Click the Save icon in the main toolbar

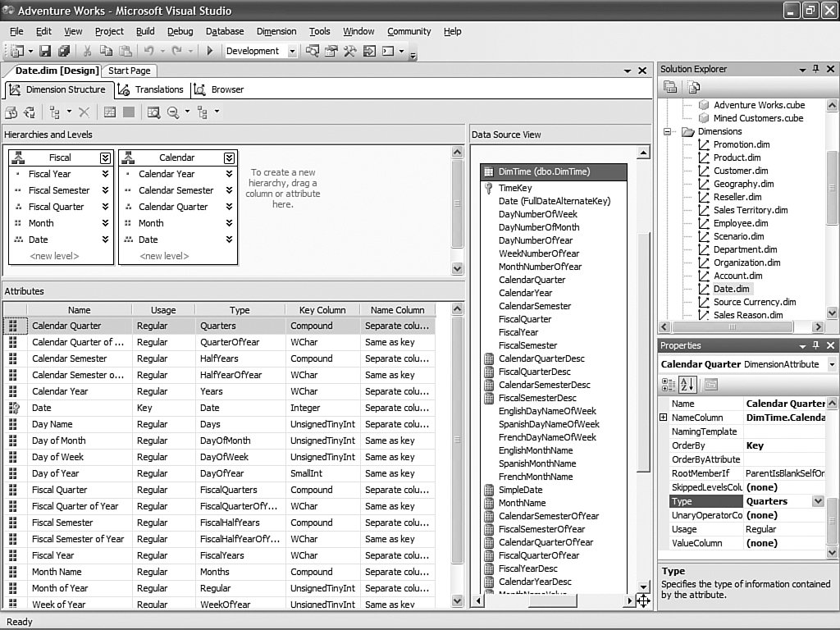point(46,51)
